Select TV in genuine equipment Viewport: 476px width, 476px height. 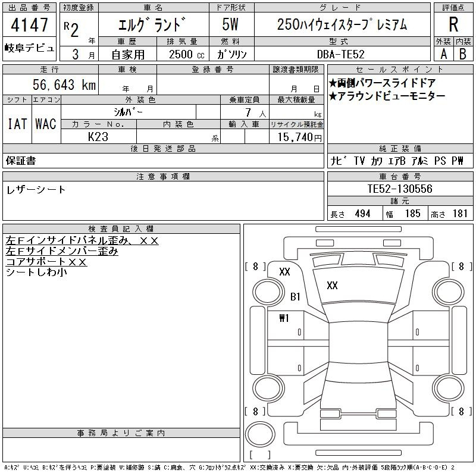359,161
